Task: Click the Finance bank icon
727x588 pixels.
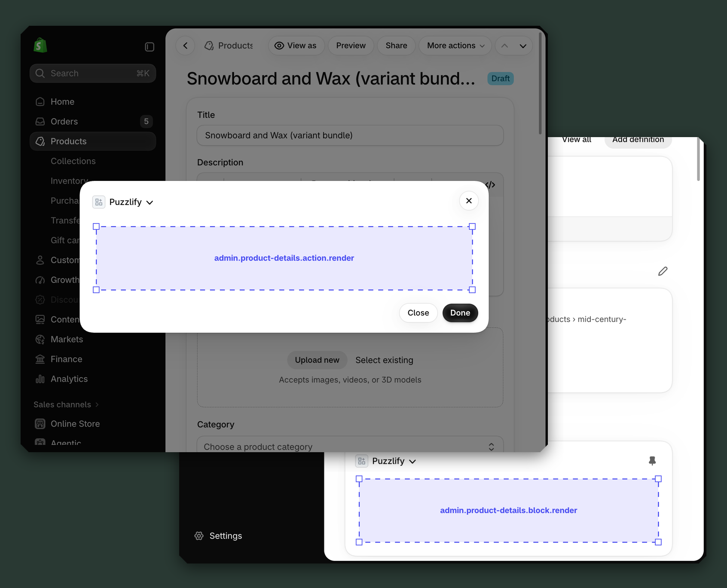Action: [x=40, y=359]
